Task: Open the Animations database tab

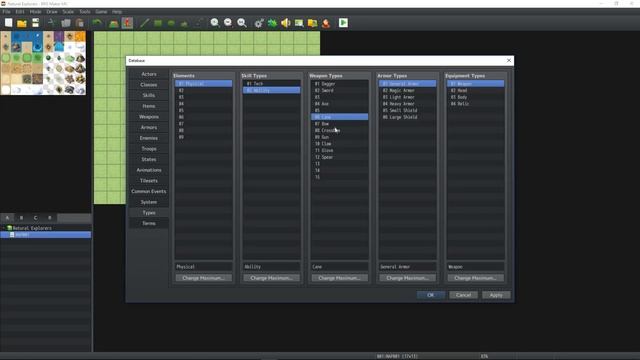Action: (x=149, y=170)
